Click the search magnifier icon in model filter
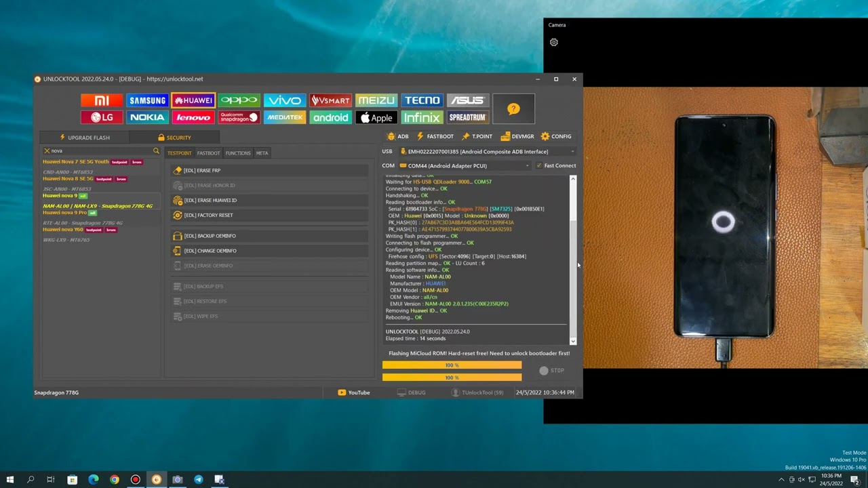 point(156,151)
